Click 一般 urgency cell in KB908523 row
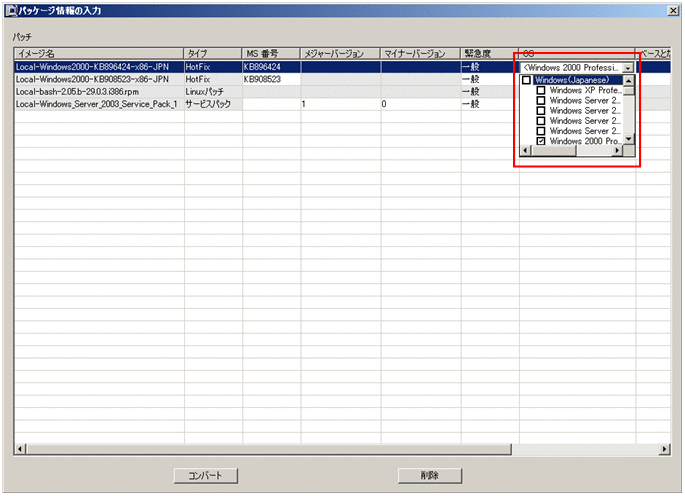Image resolution: width=685 pixels, height=496 pixels. click(490, 79)
